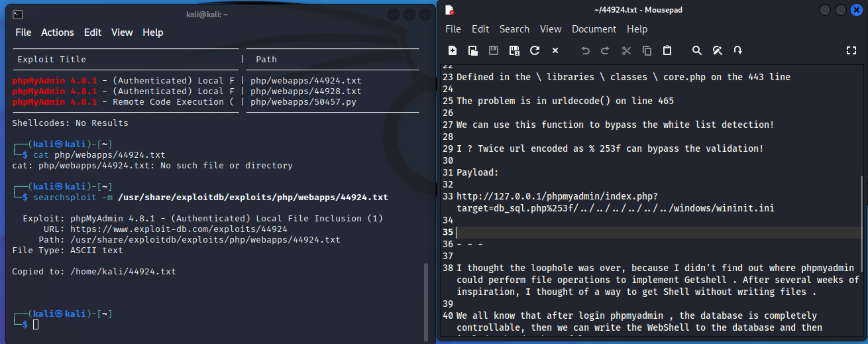Reload the document in Mousepad
The image size is (868, 344).
point(535,50)
